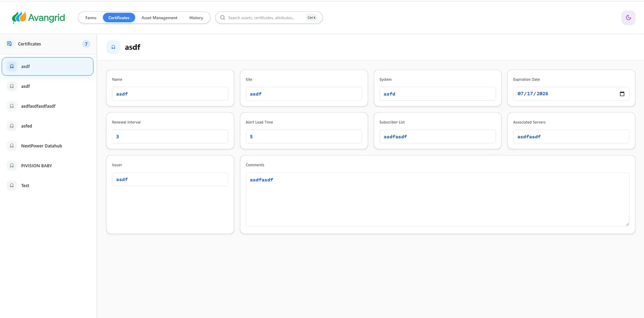Click the certificate icon for Test
Screen dimensions: 644x318
[12, 185]
